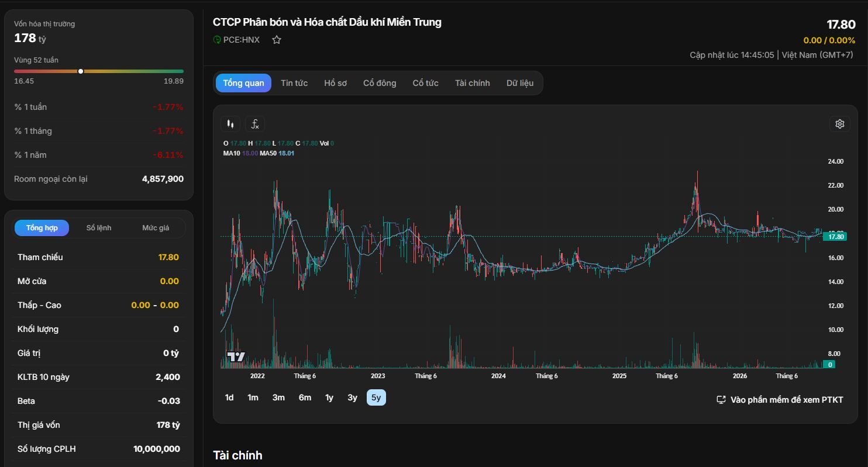The image size is (868, 467).
Task: Click the Beta value -0.03
Action: click(x=168, y=401)
